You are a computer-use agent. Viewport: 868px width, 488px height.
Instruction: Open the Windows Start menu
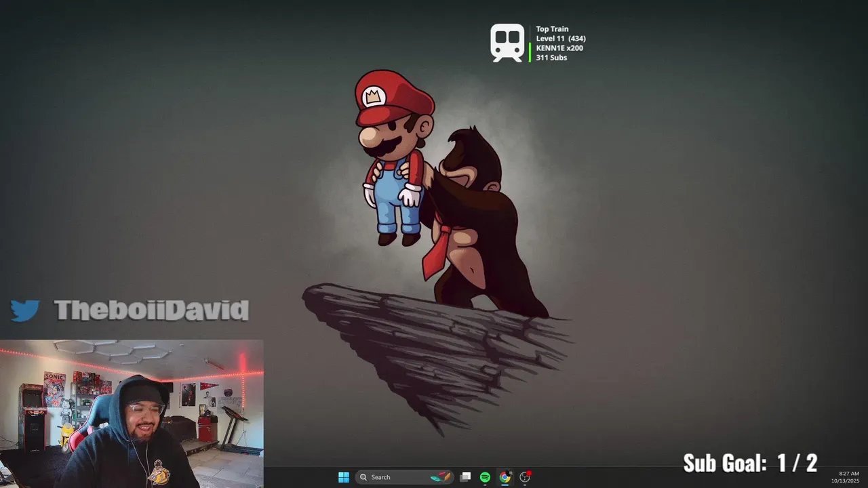(x=344, y=477)
